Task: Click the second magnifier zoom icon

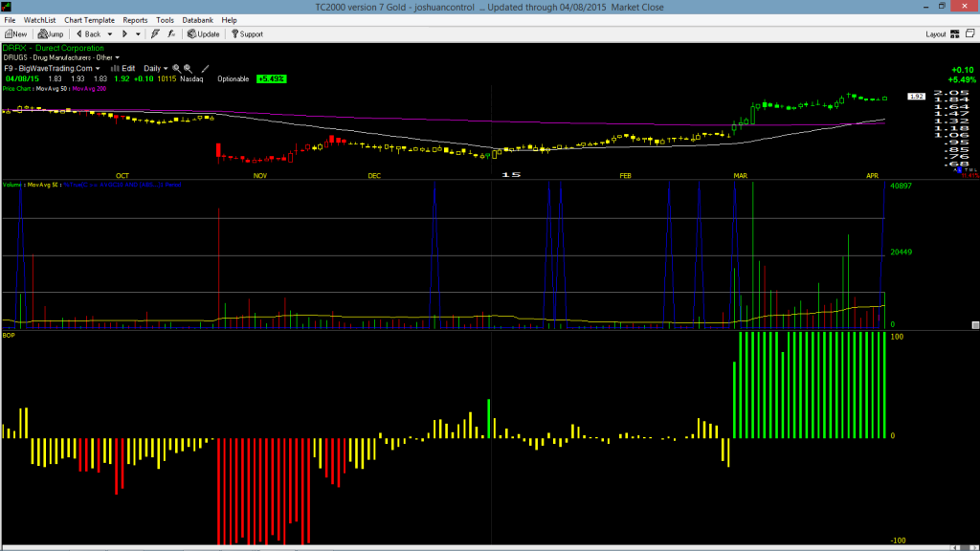Action: pos(189,69)
